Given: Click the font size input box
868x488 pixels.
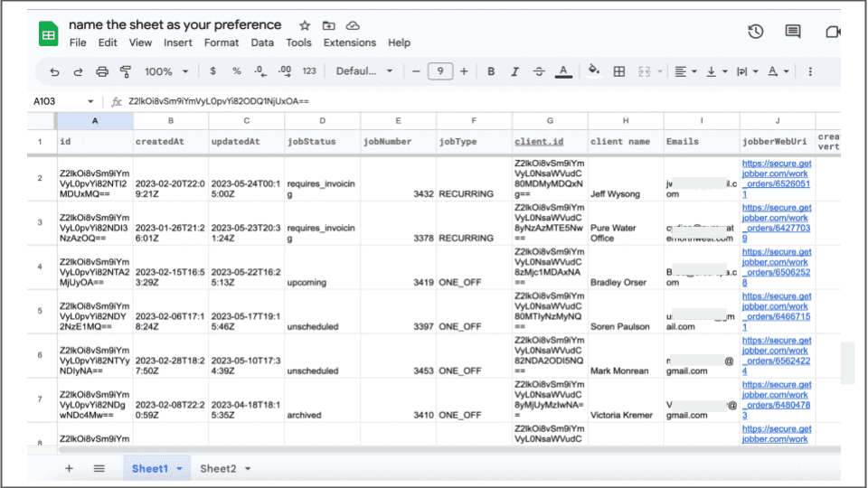Looking at the screenshot, I should pyautogui.click(x=440, y=71).
